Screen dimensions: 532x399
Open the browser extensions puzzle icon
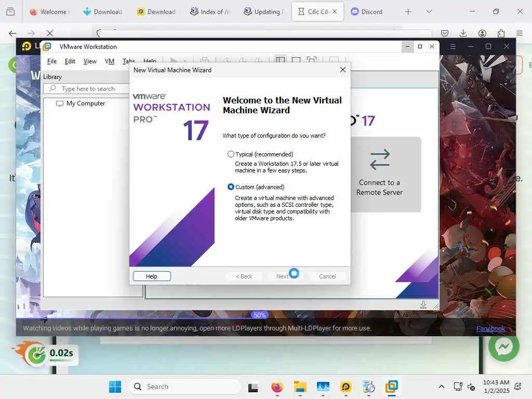point(501,33)
